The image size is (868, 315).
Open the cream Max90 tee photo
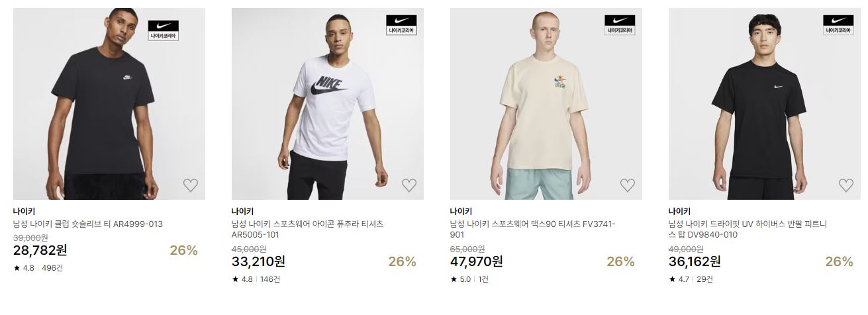tap(546, 104)
